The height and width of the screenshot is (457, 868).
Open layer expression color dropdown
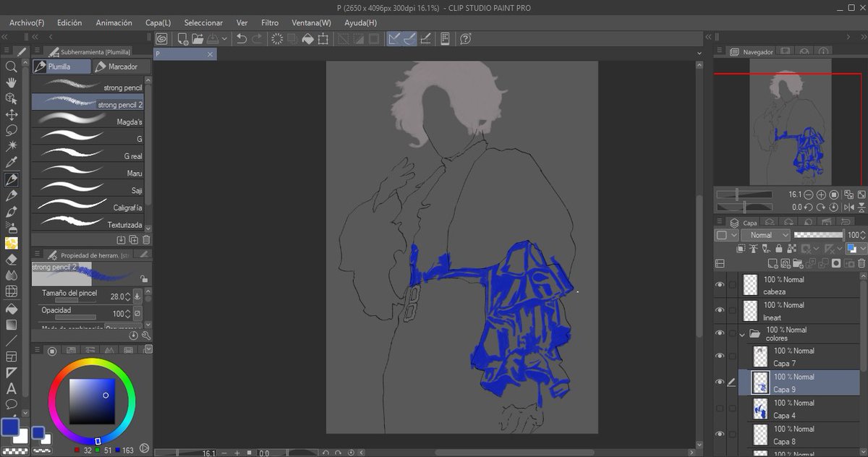[x=855, y=248]
